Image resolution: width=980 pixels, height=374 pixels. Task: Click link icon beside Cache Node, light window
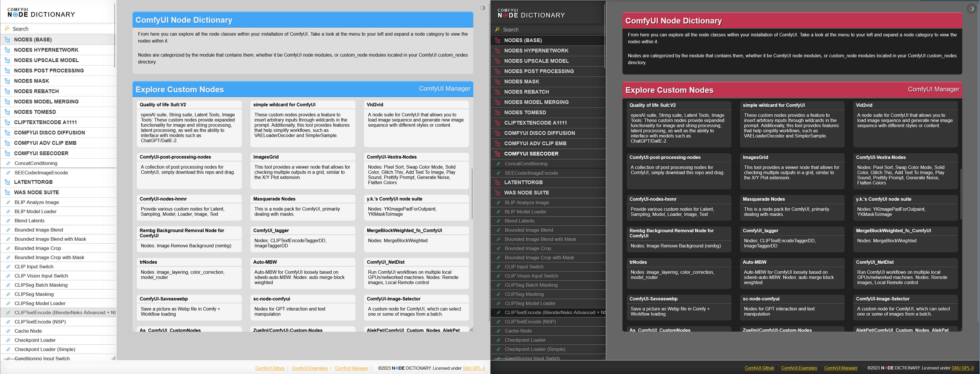pos(8,331)
